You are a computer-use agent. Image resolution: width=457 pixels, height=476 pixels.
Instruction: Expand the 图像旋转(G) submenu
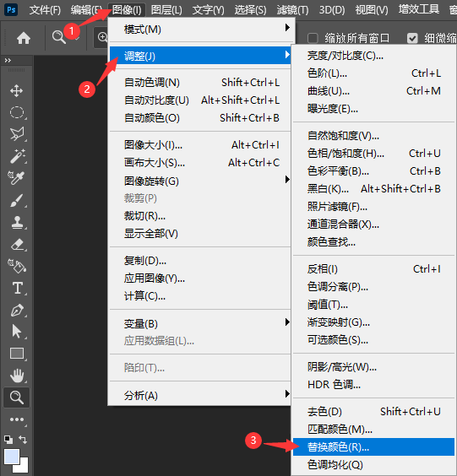tap(200, 181)
